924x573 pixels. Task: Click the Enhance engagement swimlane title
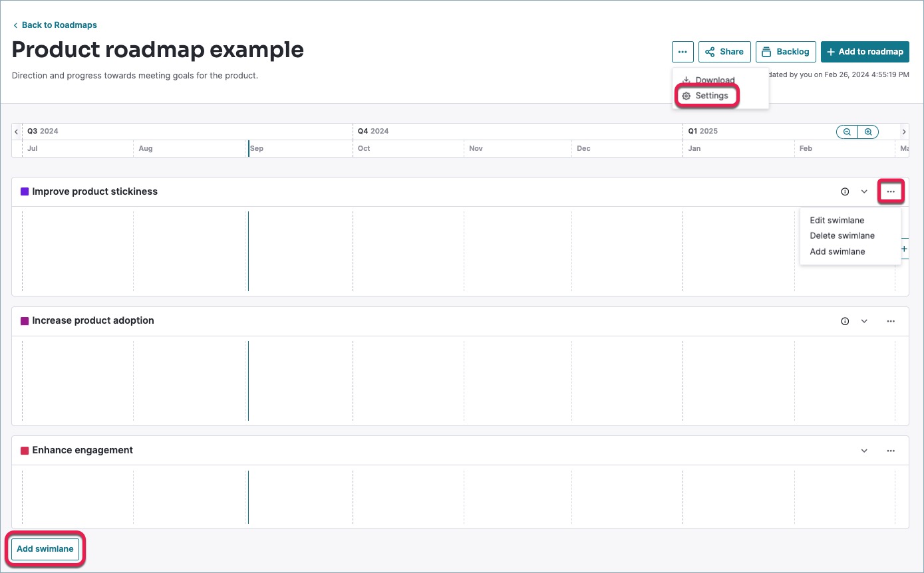coord(82,450)
